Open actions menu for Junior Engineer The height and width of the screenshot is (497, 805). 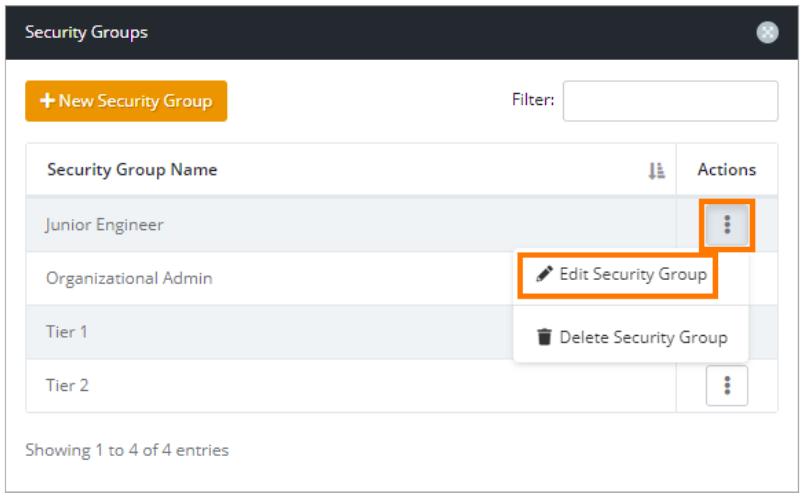pos(726,225)
